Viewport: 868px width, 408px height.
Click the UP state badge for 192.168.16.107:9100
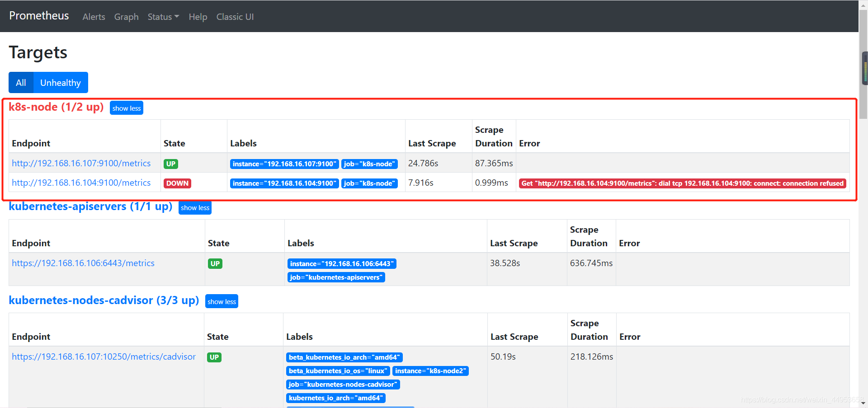[170, 164]
